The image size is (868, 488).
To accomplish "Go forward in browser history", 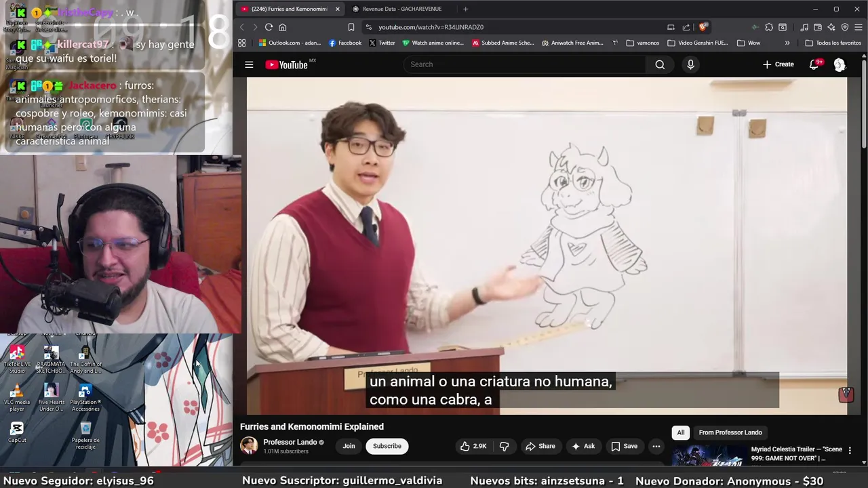I will (255, 27).
